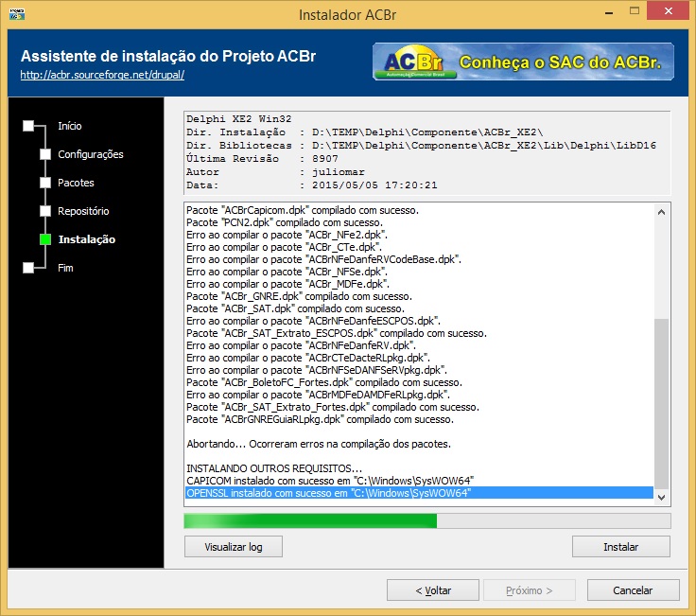The height and width of the screenshot is (616, 696).
Task: Select the ACBrMDFeDAMDFeRLpkg.dpk error line
Action: (419, 395)
